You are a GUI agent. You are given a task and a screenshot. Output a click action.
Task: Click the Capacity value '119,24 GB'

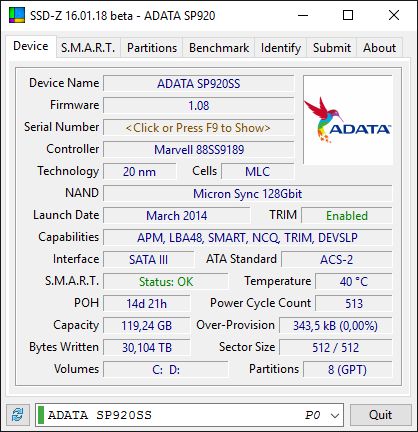tap(146, 326)
